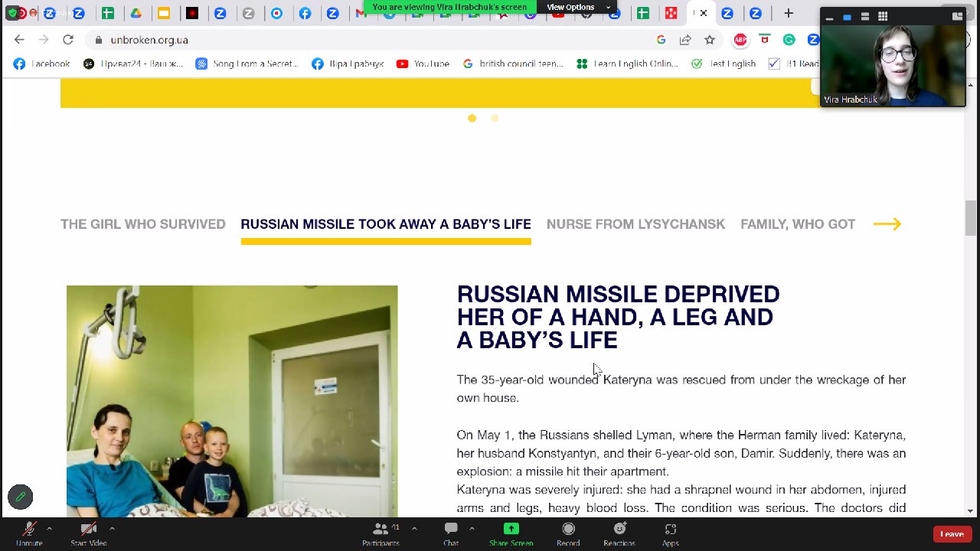Image resolution: width=980 pixels, height=551 pixels.
Task: Unmute the microphone
Action: coord(29,533)
